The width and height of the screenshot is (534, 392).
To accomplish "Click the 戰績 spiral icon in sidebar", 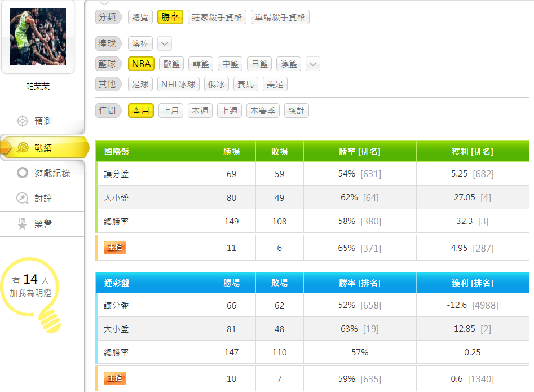I will (x=23, y=148).
